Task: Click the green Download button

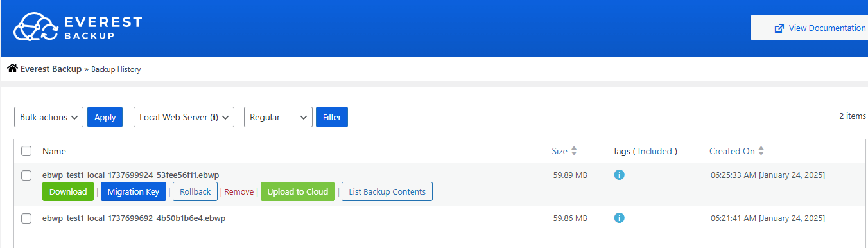Action: pyautogui.click(x=68, y=191)
